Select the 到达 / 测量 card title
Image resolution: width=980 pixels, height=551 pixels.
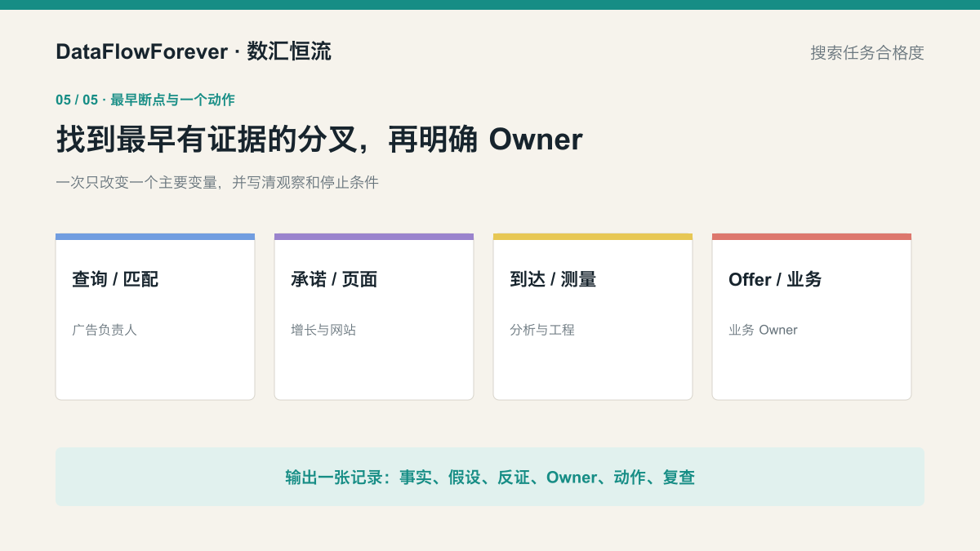click(x=553, y=279)
